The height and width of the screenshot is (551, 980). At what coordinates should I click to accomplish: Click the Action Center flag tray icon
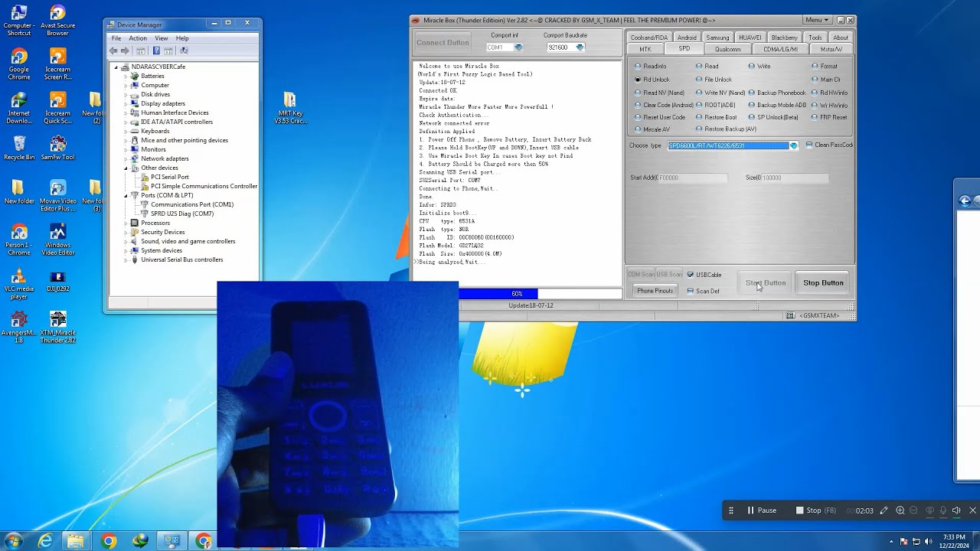[904, 541]
